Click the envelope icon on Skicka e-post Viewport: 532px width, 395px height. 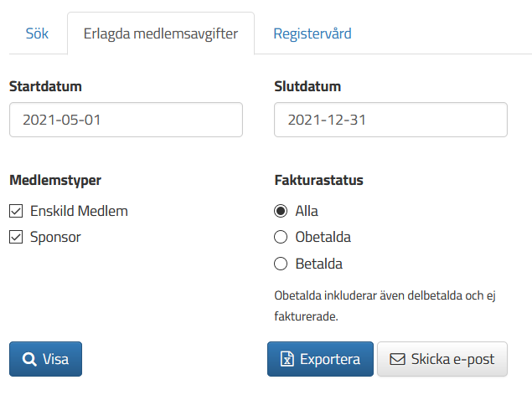point(397,359)
